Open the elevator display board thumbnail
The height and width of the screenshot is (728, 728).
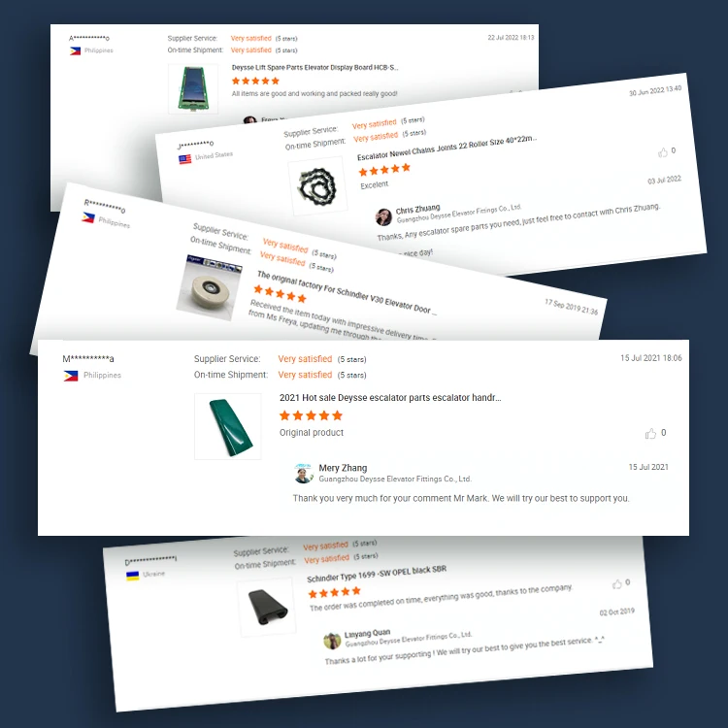pyautogui.click(x=193, y=88)
